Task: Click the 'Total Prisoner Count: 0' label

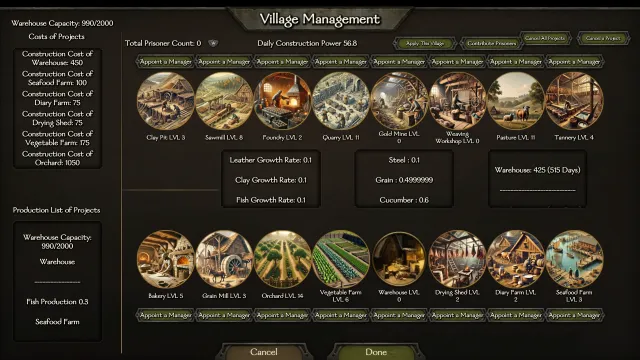Action: (x=163, y=43)
